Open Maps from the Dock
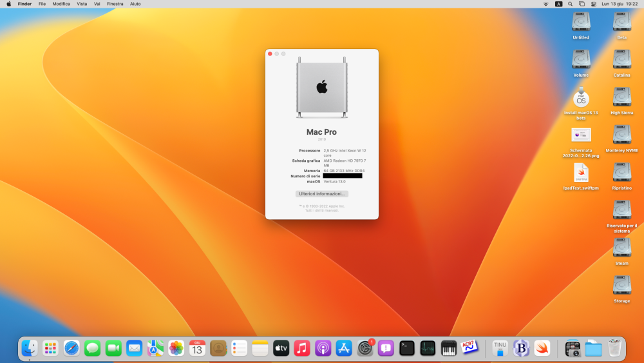 [x=155, y=349]
